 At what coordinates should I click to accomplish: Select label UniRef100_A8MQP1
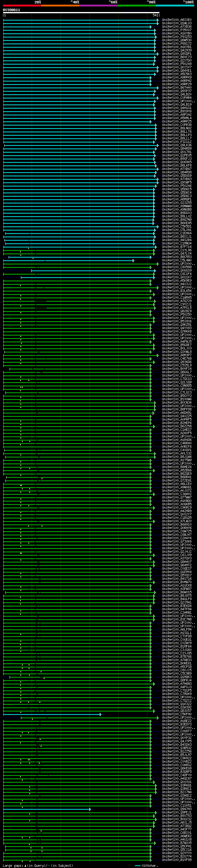tap(177, 200)
